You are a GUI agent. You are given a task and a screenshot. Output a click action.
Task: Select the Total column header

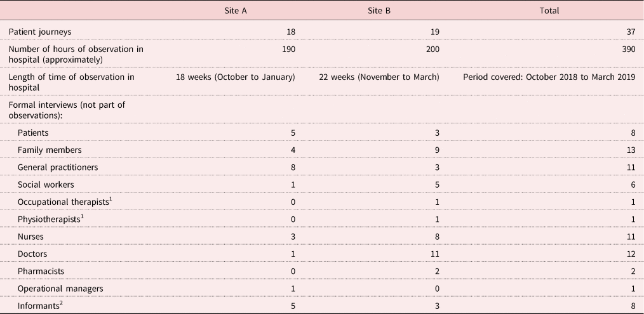[549, 11]
